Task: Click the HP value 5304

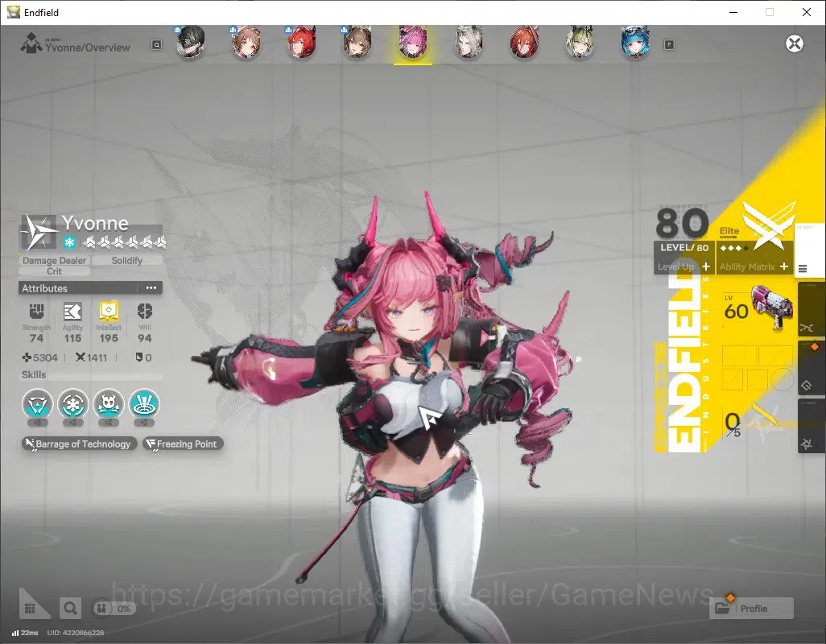Action: click(x=45, y=358)
